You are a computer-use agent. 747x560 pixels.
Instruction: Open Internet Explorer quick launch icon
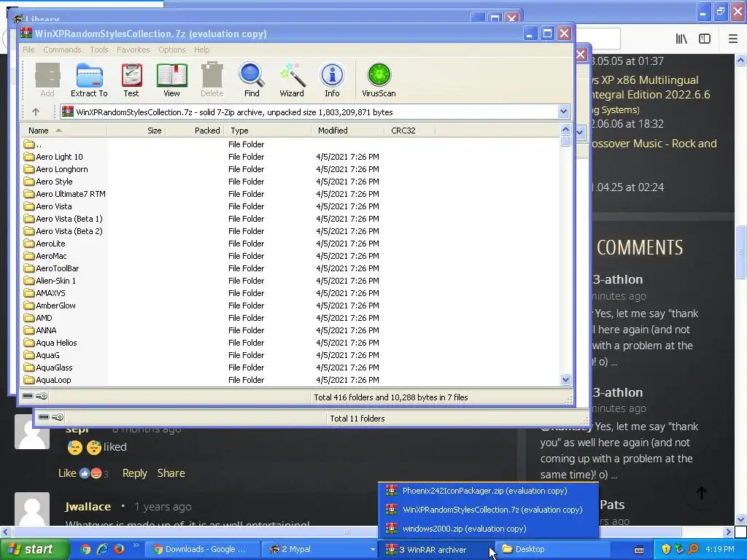[102, 549]
